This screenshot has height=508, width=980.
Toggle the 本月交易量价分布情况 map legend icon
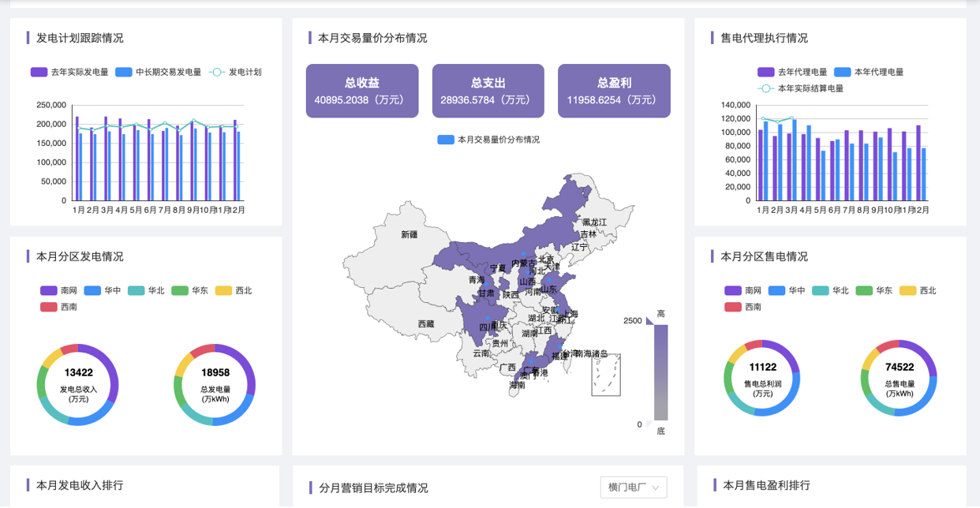[446, 140]
